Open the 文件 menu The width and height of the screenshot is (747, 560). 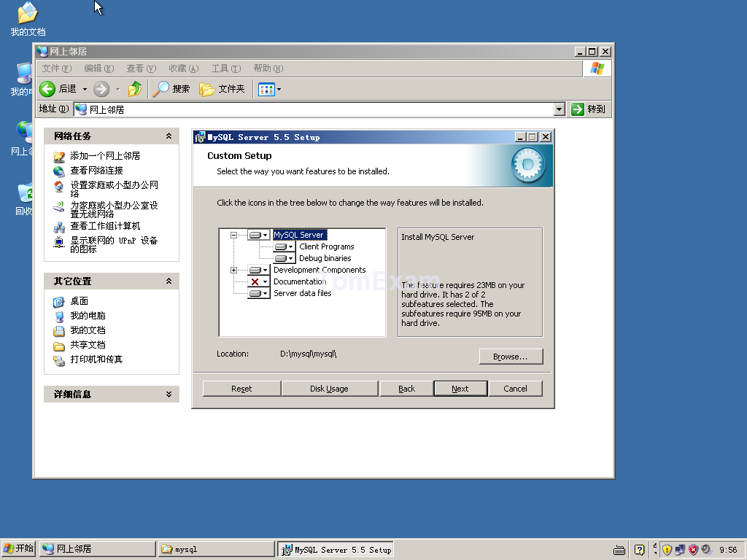(x=57, y=69)
